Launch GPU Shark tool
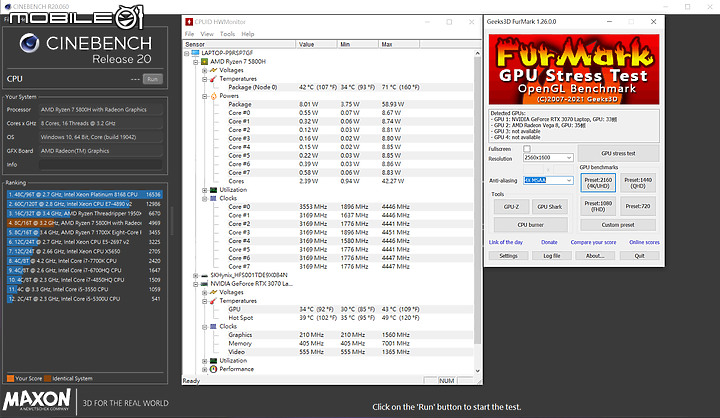 550,207
